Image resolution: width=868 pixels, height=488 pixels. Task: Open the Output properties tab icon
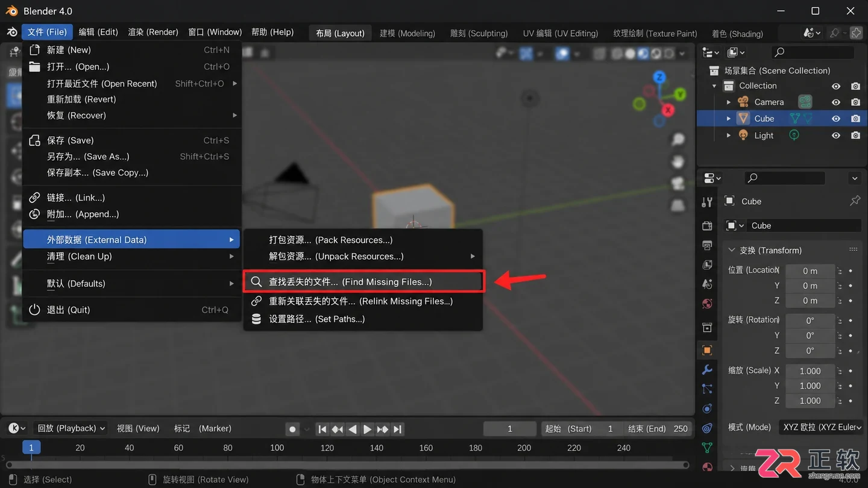point(708,245)
